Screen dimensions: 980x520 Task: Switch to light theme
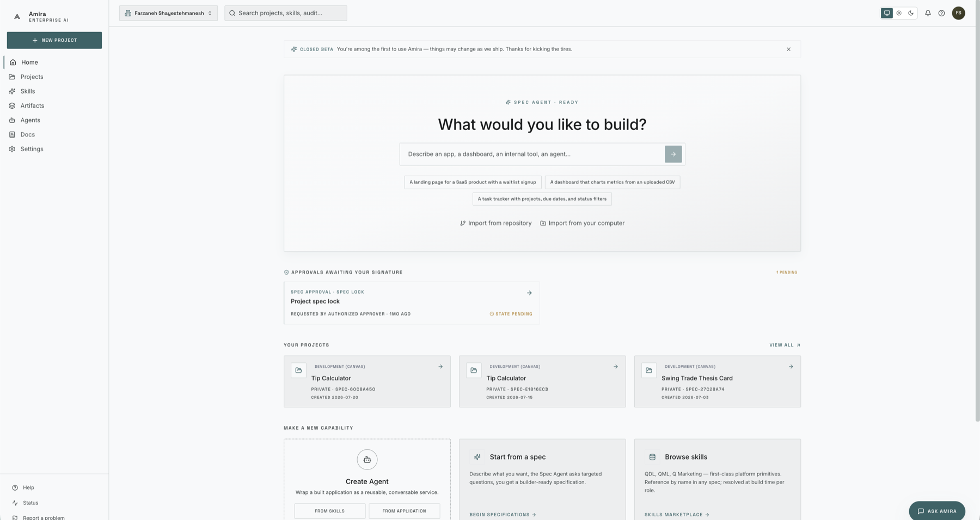coord(899,13)
